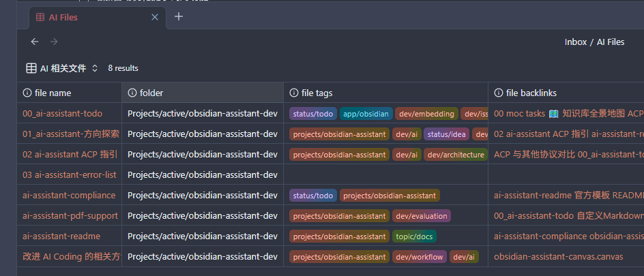Viewport: 644px width, 276px height.
Task: Click projects/obsidian-assistant tag in ai-assistant-readme row
Action: [339, 237]
